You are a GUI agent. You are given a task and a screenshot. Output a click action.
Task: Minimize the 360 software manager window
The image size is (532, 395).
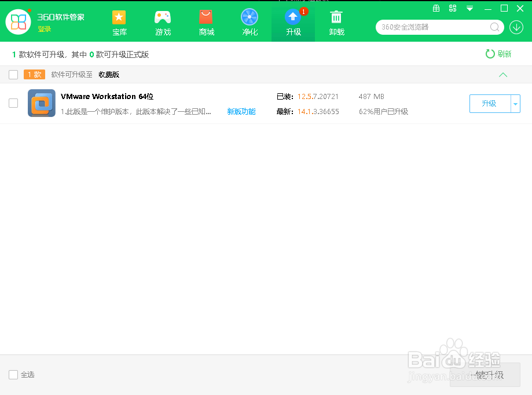[488, 9]
